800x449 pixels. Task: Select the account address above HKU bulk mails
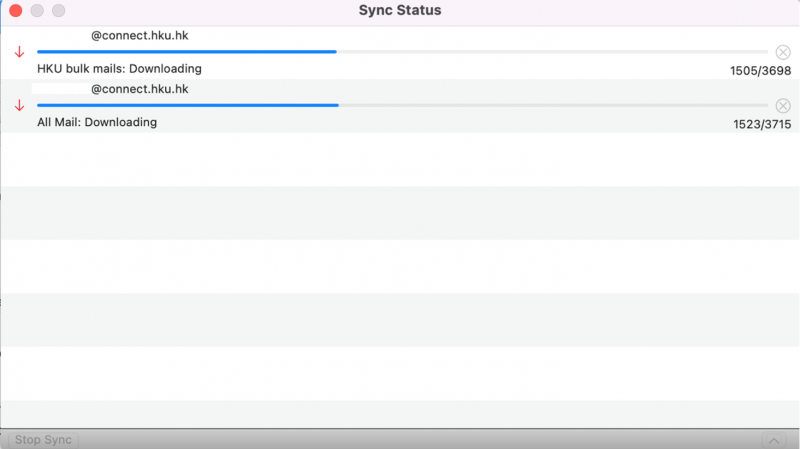coord(139,36)
